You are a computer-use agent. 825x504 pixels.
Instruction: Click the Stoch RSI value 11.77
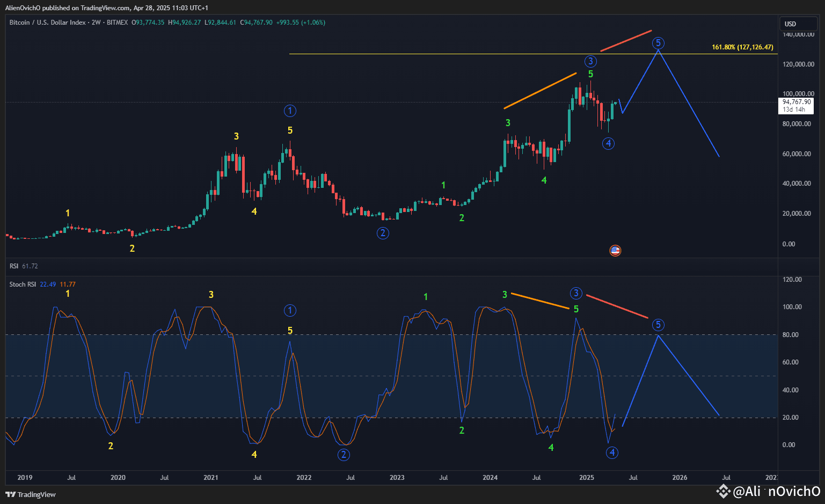click(x=68, y=284)
